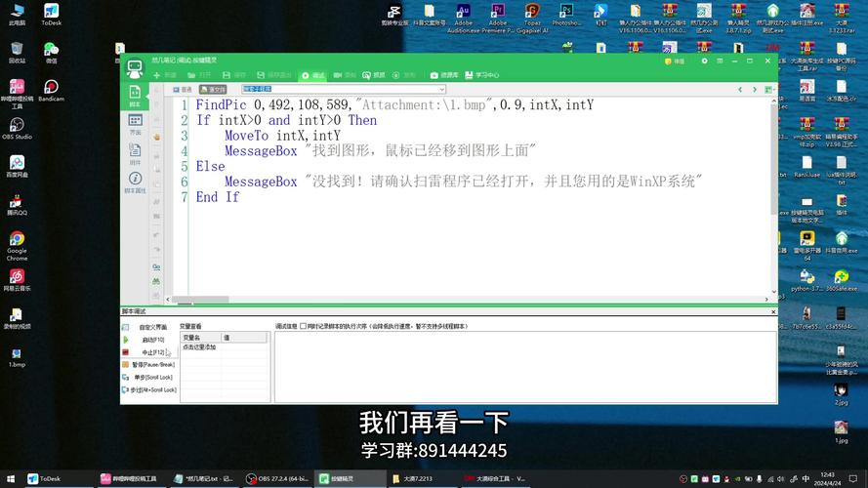Open the 抓抓 capture tool
The height and width of the screenshot is (488, 868).
(374, 75)
